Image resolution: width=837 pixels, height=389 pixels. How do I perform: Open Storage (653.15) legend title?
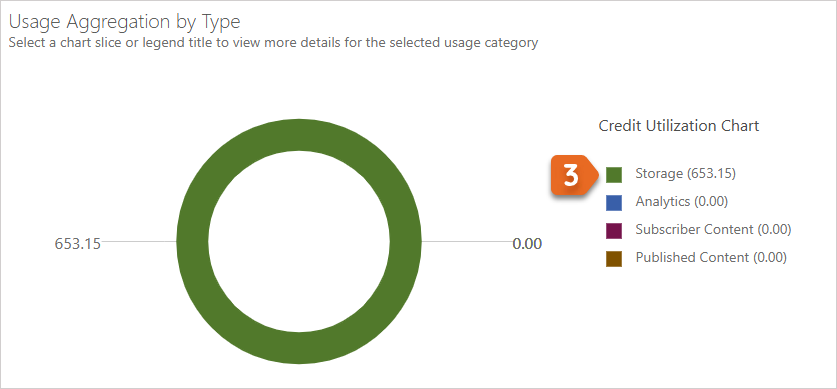685,174
